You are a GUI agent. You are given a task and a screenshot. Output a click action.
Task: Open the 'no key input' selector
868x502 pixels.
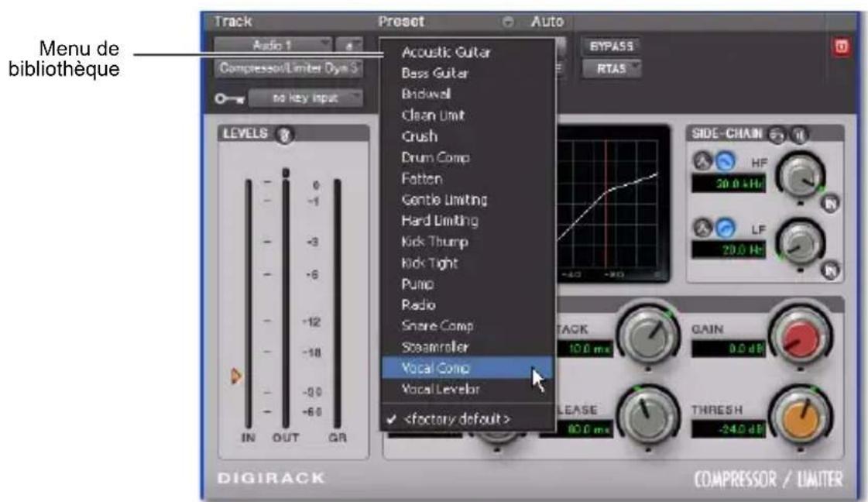point(306,98)
